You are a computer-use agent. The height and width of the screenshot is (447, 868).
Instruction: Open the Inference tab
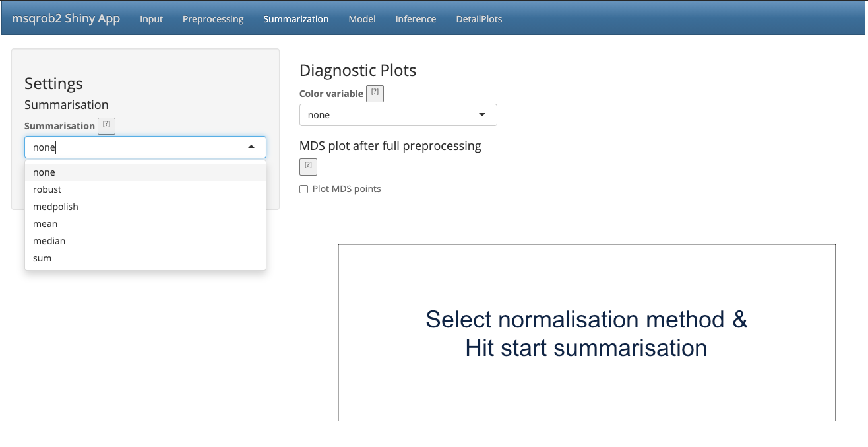click(416, 19)
